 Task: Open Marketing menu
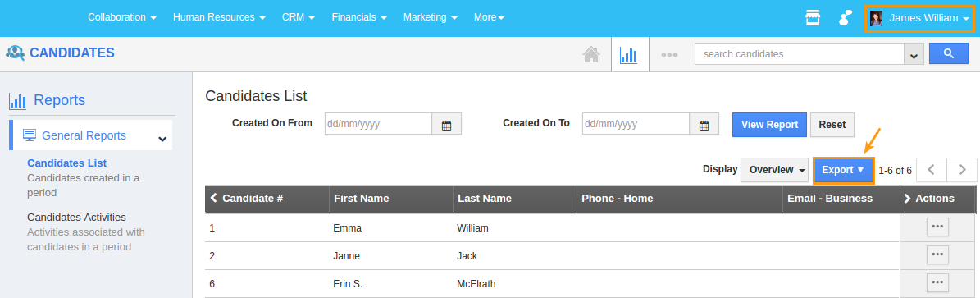click(x=431, y=17)
